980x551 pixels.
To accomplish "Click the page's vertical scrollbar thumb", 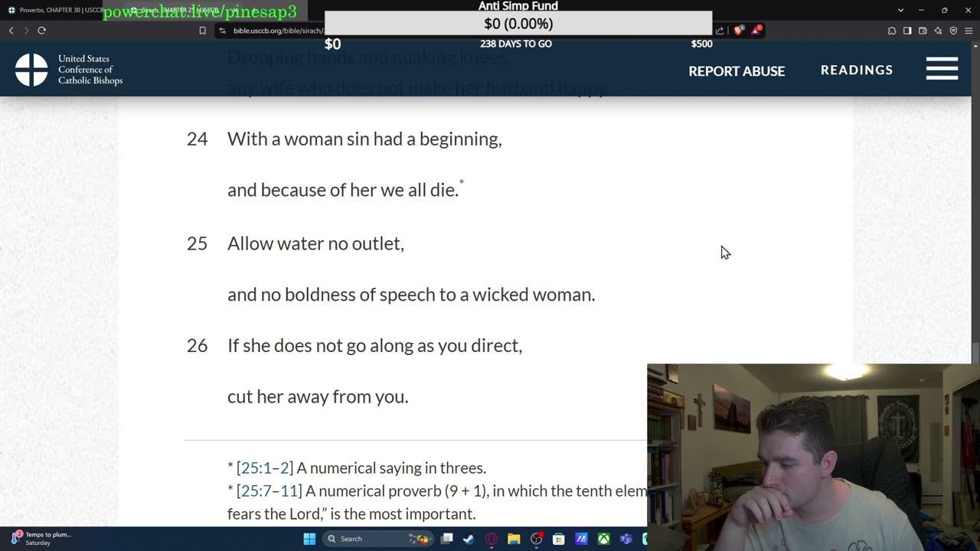I will click(x=975, y=354).
